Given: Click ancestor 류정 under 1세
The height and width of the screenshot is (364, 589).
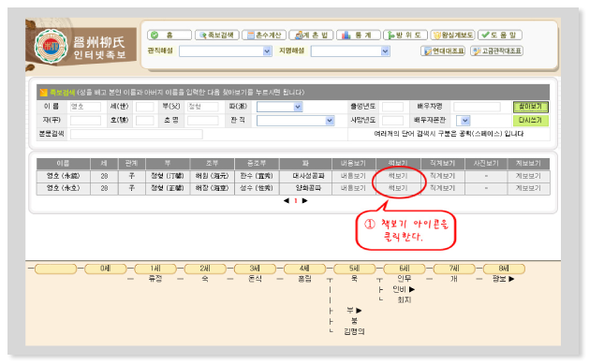Looking at the screenshot, I should tap(155, 279).
